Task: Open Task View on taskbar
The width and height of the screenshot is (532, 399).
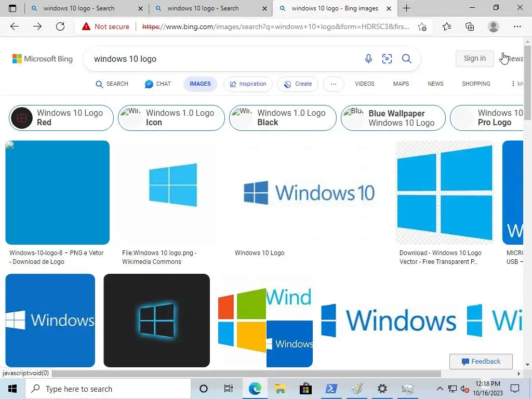Action: click(229, 389)
